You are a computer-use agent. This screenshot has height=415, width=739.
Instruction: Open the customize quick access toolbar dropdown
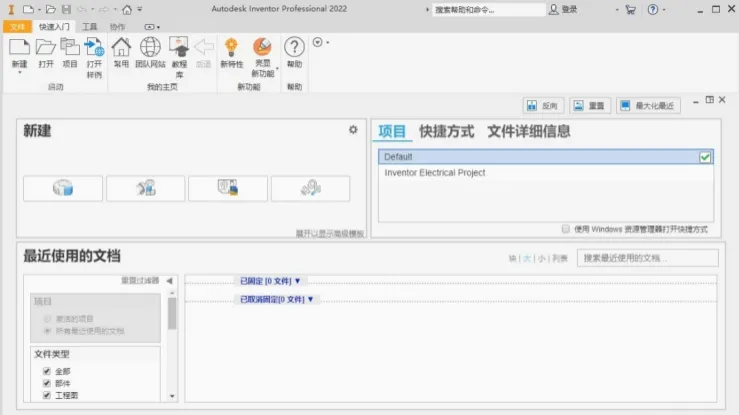[x=140, y=9]
